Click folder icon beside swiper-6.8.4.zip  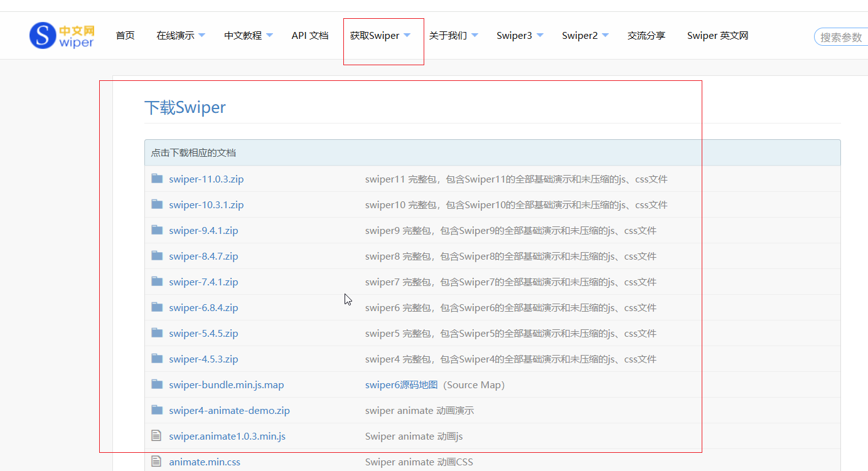point(157,307)
